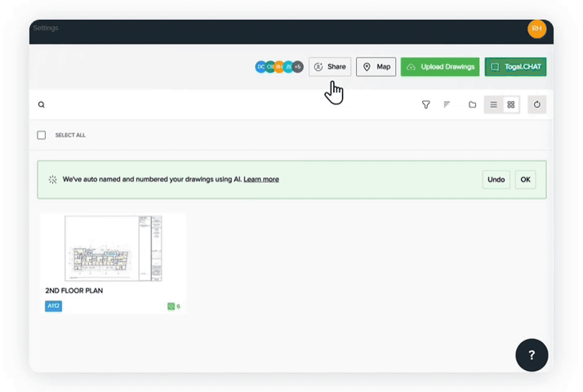Image resolution: width=583 pixels, height=392 pixels.
Task: Click the +5 more collaborators badge
Action: 298,67
